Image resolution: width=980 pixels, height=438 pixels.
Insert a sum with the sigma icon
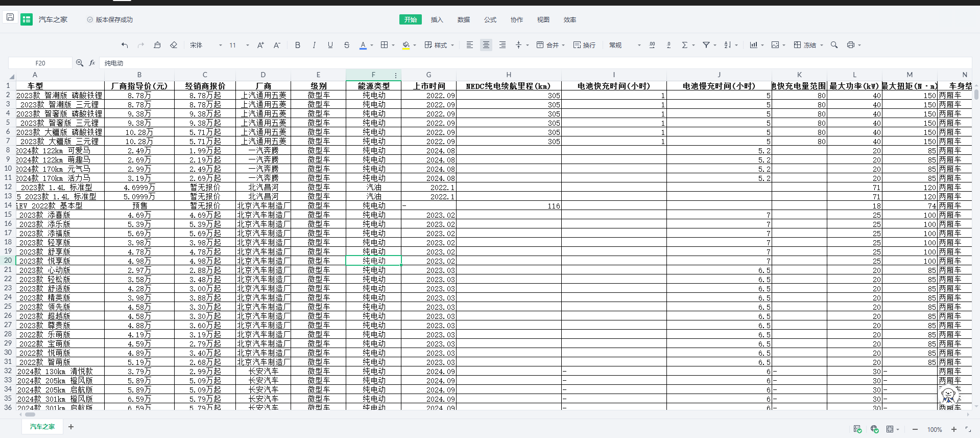tap(685, 45)
